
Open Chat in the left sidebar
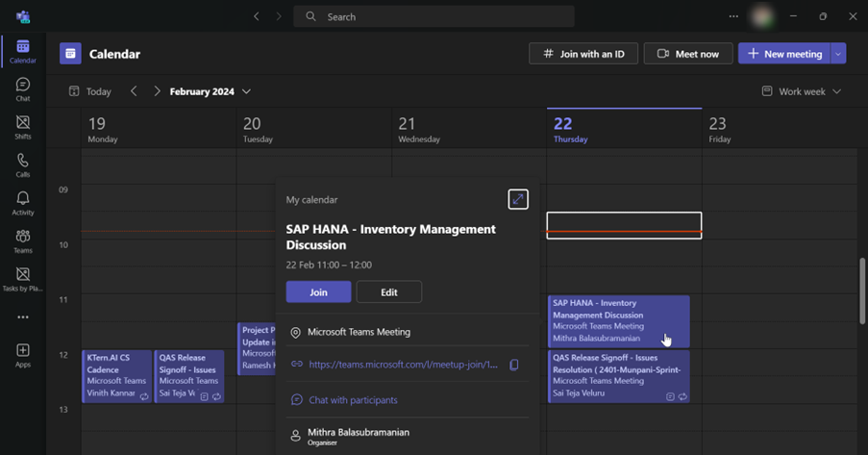pyautogui.click(x=23, y=89)
